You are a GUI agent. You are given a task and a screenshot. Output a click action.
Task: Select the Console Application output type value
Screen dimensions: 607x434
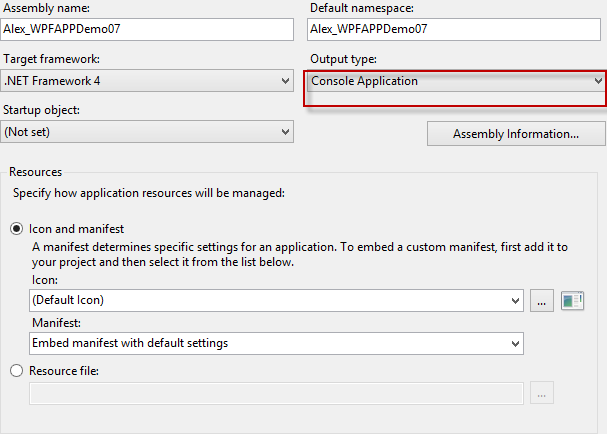[364, 81]
